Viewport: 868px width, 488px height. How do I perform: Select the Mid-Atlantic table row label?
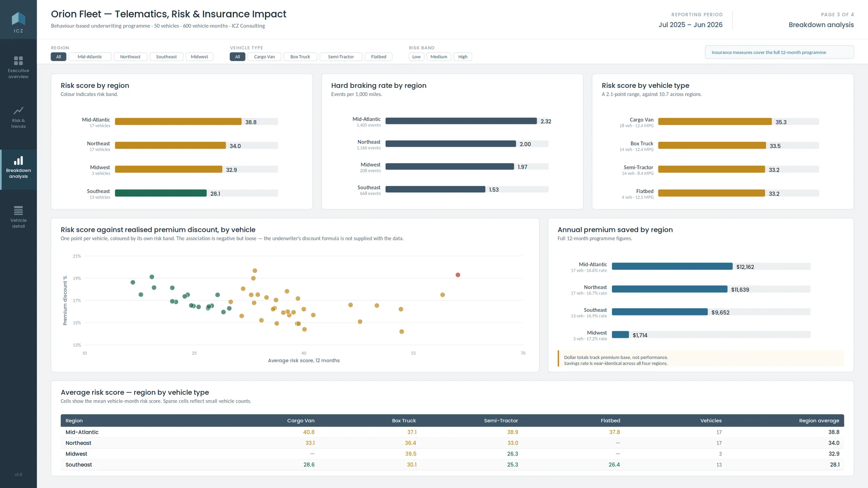click(82, 432)
